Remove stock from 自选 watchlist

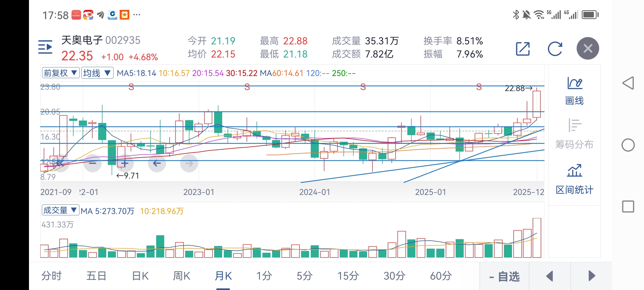click(504, 276)
